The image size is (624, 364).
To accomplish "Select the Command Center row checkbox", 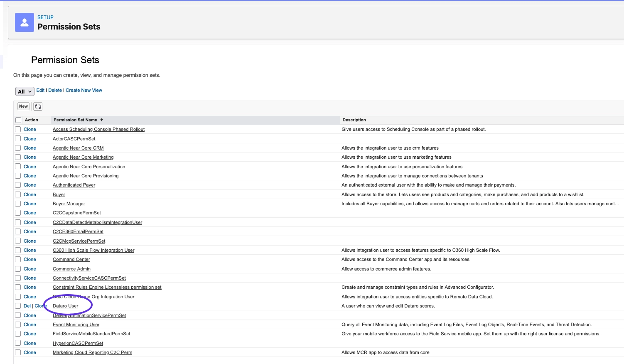I will pyautogui.click(x=18, y=259).
